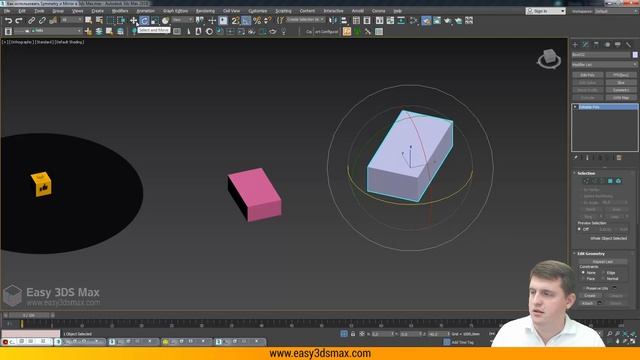640x360 pixels.
Task: Click the Attach button
Action: (587, 303)
